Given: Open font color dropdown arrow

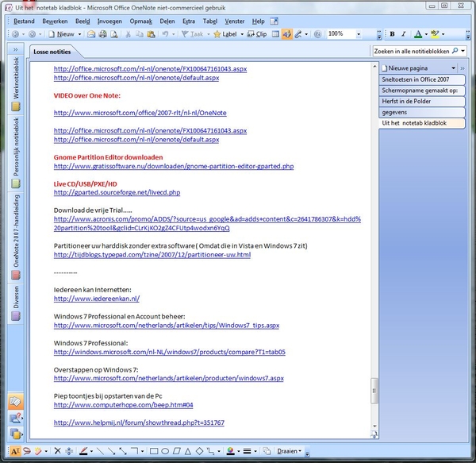Looking at the screenshot, I should [x=426, y=34].
